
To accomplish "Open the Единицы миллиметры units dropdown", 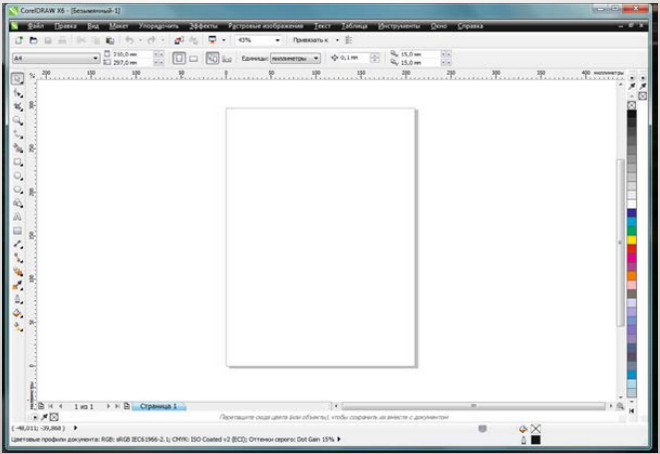I will (x=316, y=58).
